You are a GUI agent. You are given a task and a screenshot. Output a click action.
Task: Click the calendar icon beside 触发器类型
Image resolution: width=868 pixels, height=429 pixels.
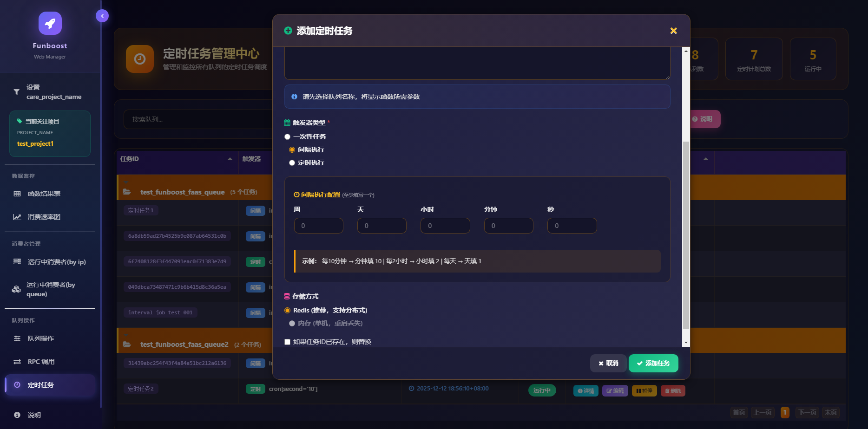point(287,123)
